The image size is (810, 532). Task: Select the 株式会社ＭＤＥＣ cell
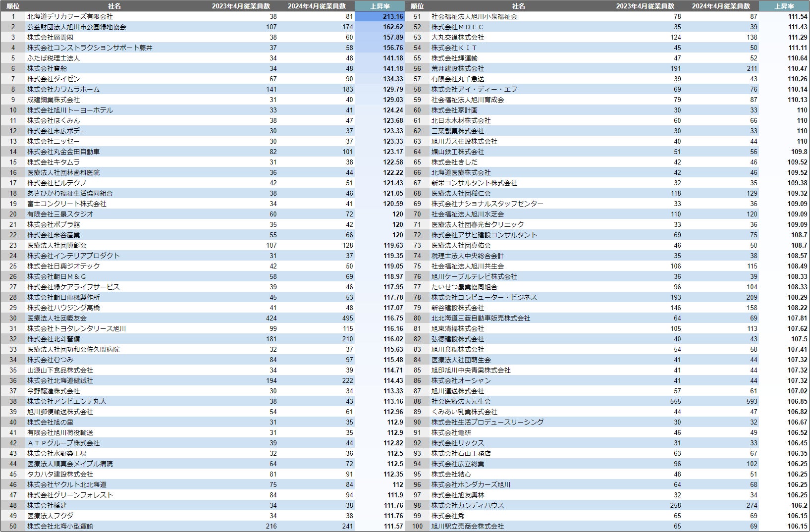pos(458,27)
